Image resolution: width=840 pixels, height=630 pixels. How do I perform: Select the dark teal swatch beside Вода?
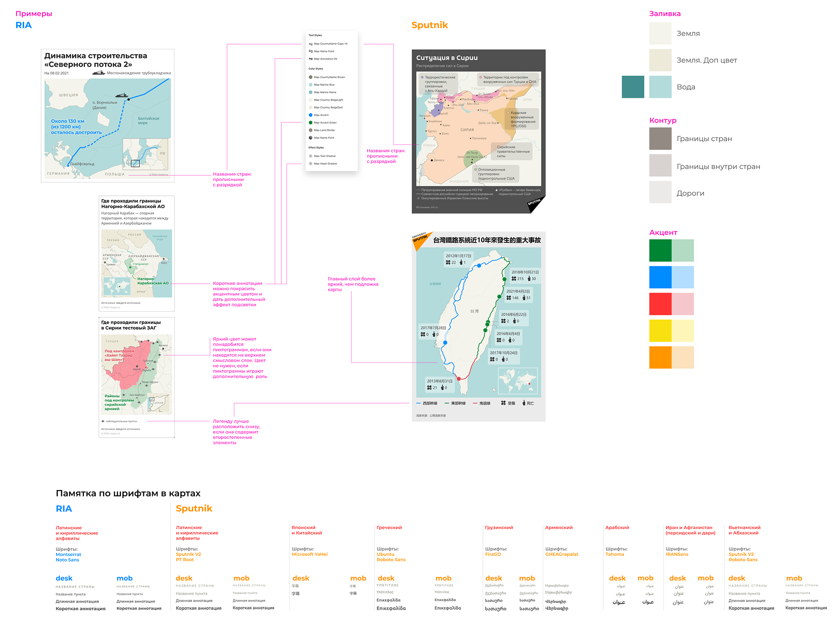point(633,87)
